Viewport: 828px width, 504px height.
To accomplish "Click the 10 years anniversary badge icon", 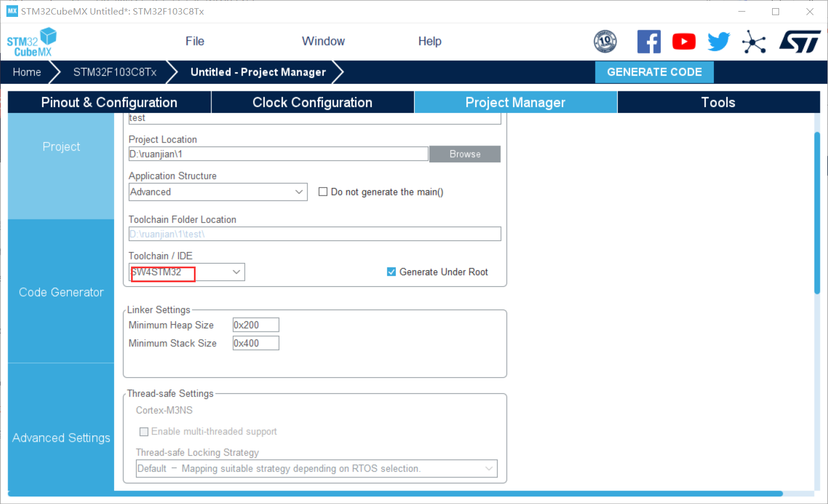I will pyautogui.click(x=605, y=42).
